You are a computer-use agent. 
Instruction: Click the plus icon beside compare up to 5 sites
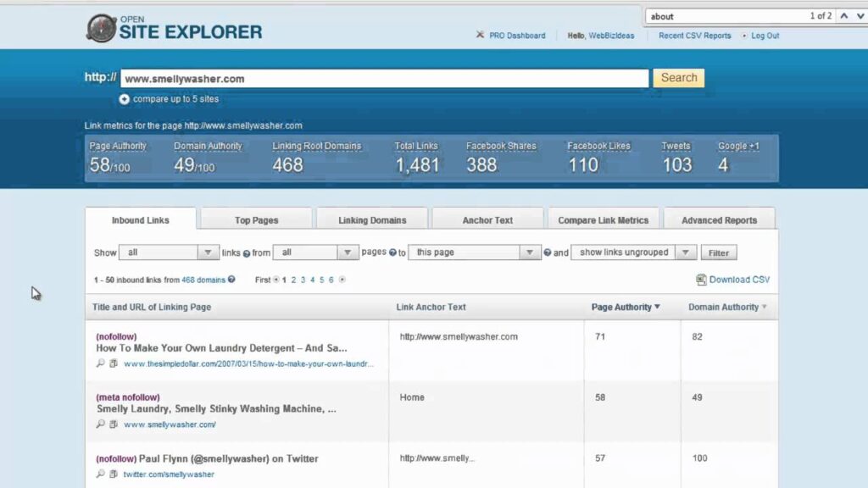coord(124,99)
